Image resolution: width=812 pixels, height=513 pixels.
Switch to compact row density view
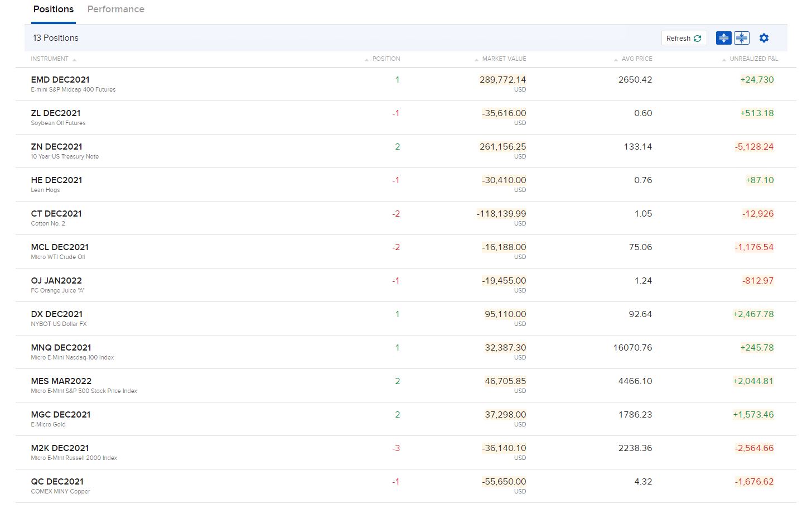(742, 38)
